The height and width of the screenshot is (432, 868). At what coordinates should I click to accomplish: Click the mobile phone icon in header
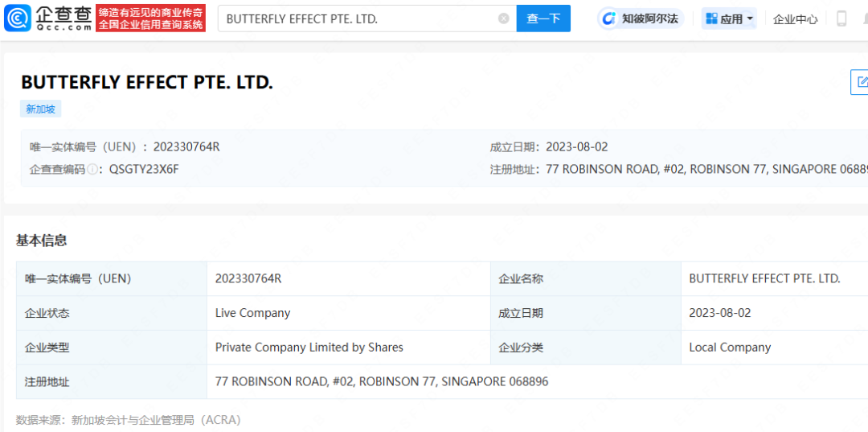point(841,19)
